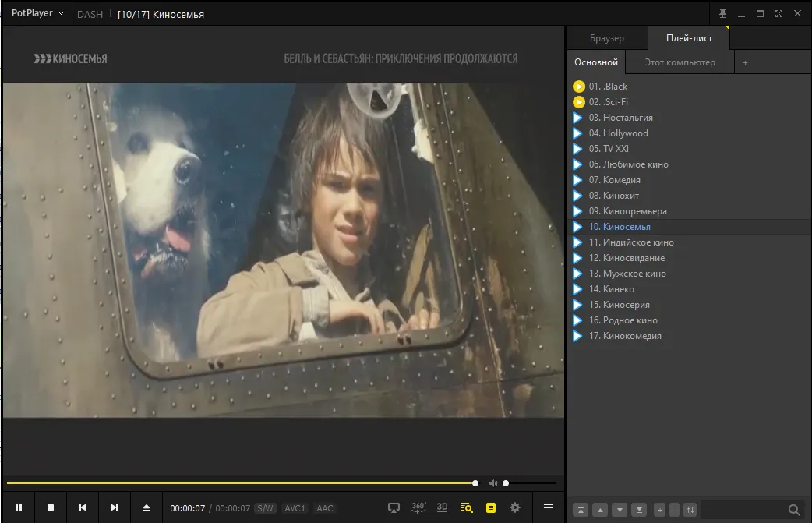Play channel 02. .Sci-Fi

pos(689,102)
